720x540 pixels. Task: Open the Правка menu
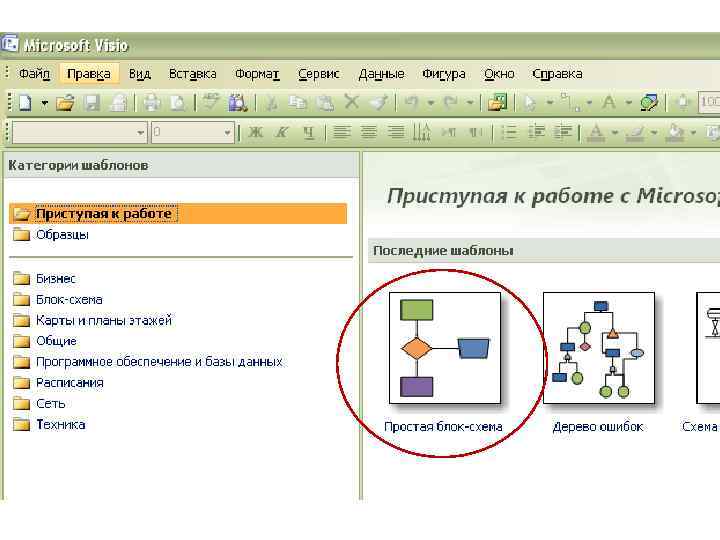pyautogui.click(x=89, y=74)
